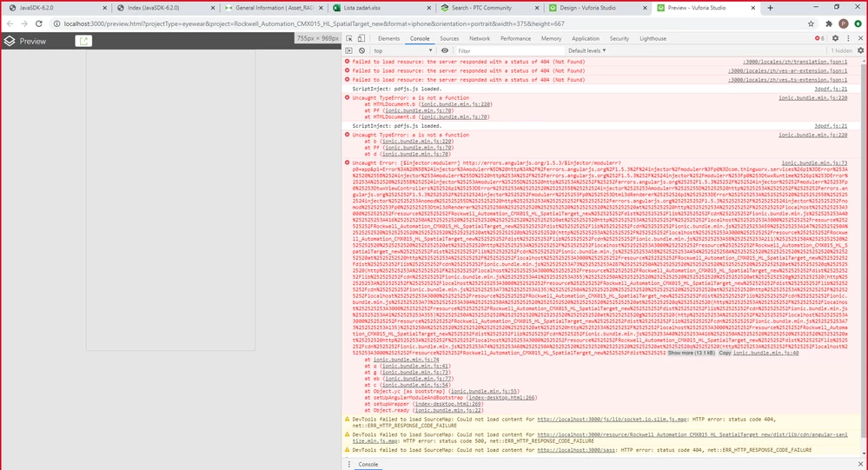This screenshot has width=868, height=470.
Task: Open the index-desktop.html:266 stack link
Action: coord(502,398)
